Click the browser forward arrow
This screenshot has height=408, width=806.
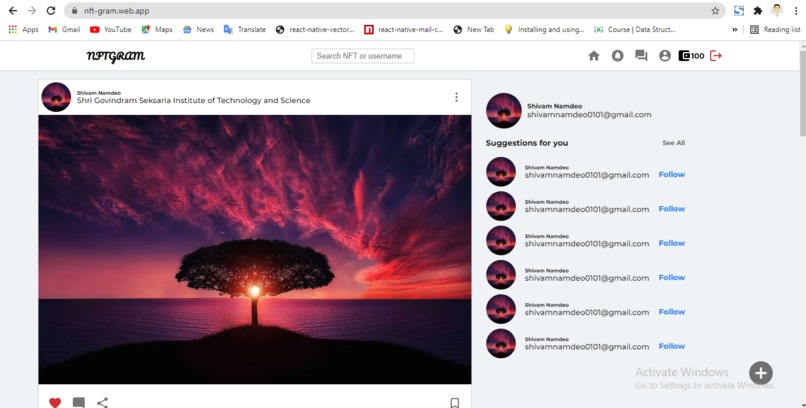click(32, 11)
